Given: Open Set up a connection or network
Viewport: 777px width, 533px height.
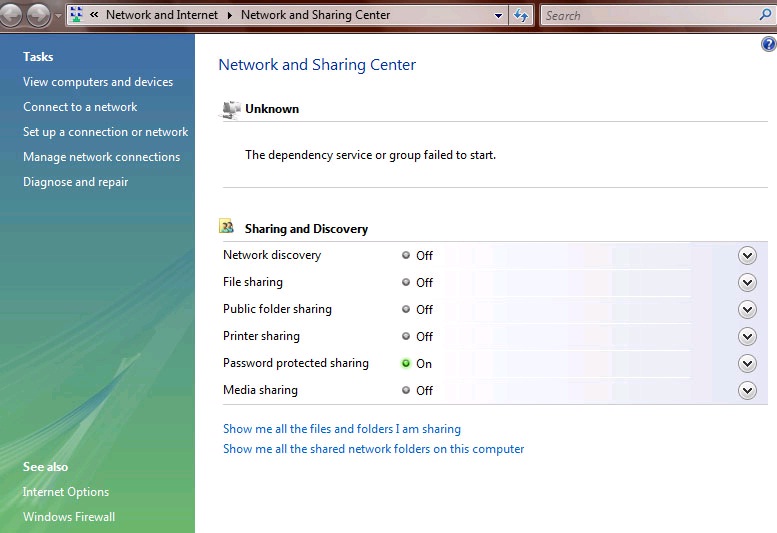Looking at the screenshot, I should pyautogui.click(x=106, y=132).
